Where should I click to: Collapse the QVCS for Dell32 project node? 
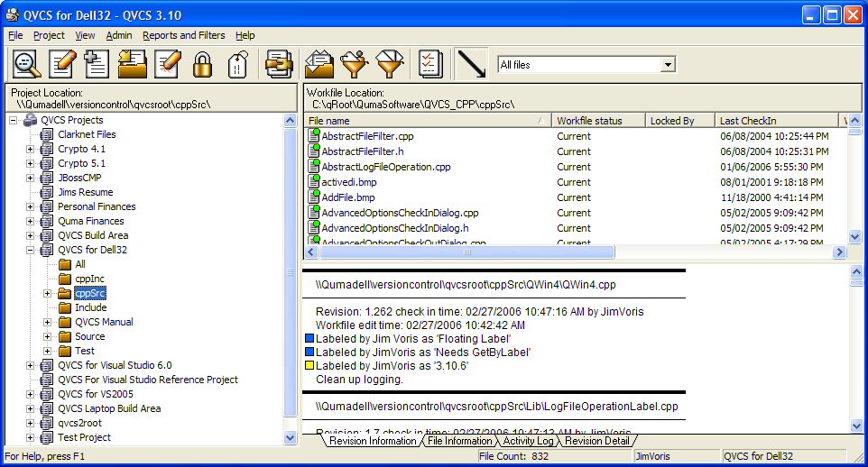(31, 250)
